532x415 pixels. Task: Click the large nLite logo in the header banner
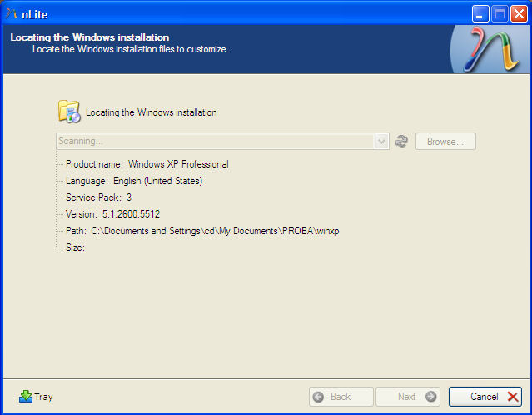pos(490,49)
